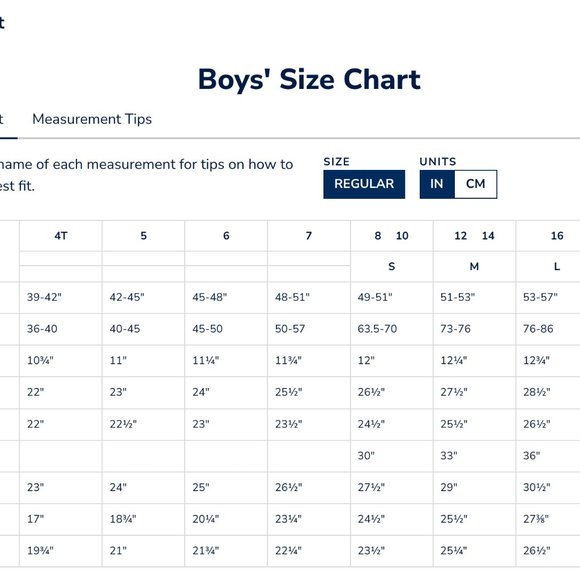Click the 63.5-70 cell
The width and height of the screenshot is (580, 580).
tap(377, 329)
